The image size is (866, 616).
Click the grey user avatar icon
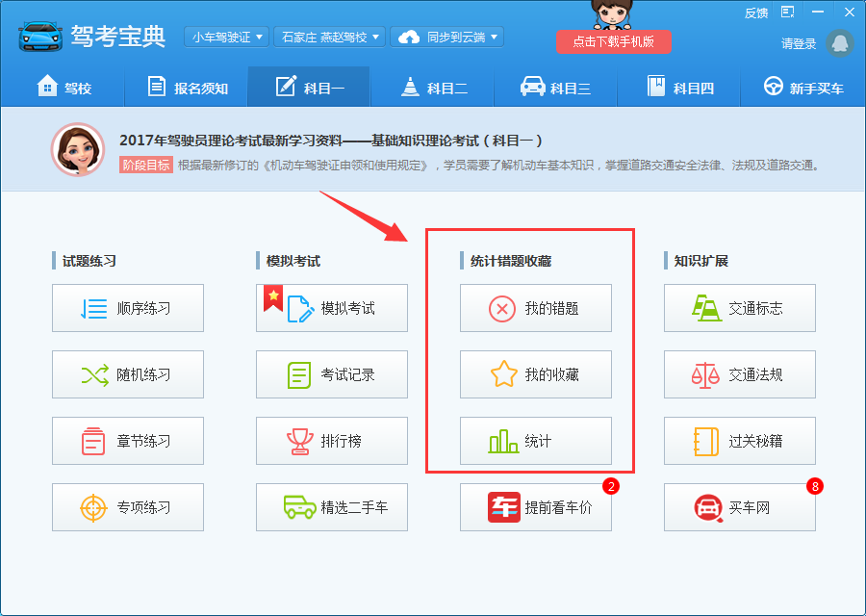tap(840, 43)
